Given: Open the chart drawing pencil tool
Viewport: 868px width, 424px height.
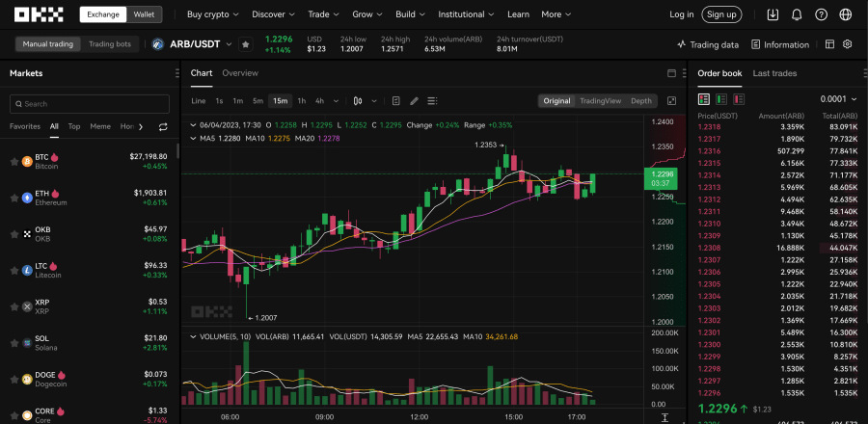Looking at the screenshot, I should pos(414,101).
